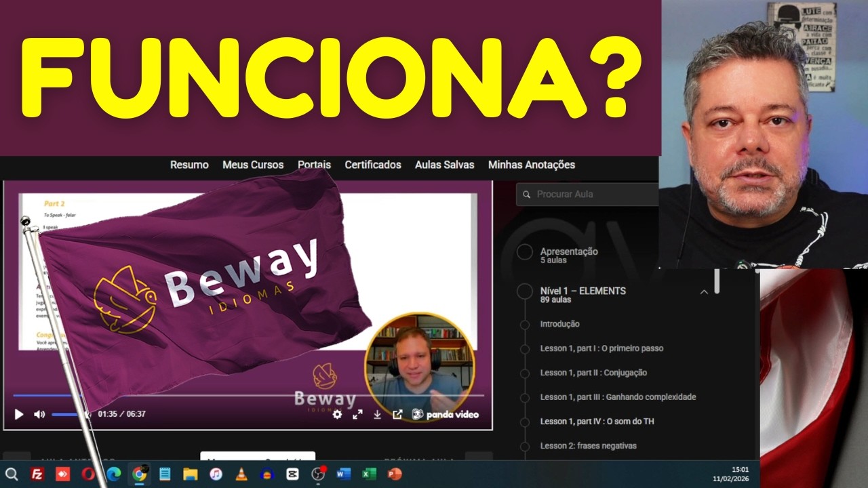This screenshot has width=868, height=488.
Task: Open the Resumo tab
Action: [189, 165]
